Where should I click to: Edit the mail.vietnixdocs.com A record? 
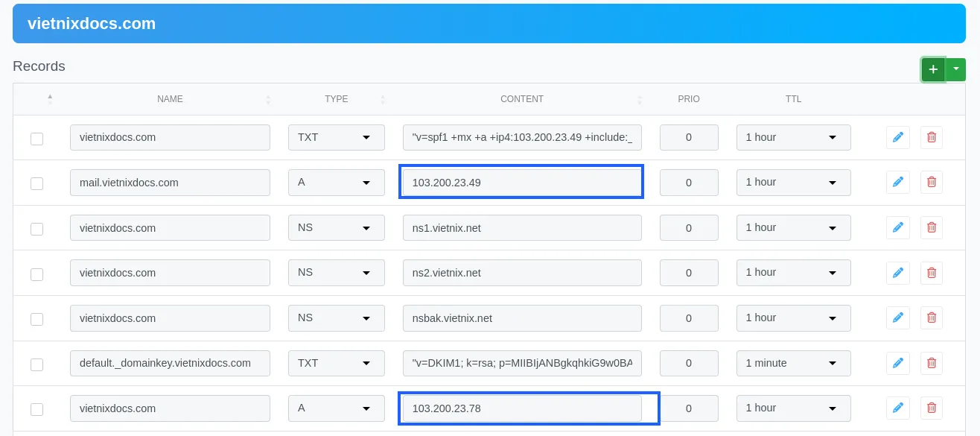898,182
